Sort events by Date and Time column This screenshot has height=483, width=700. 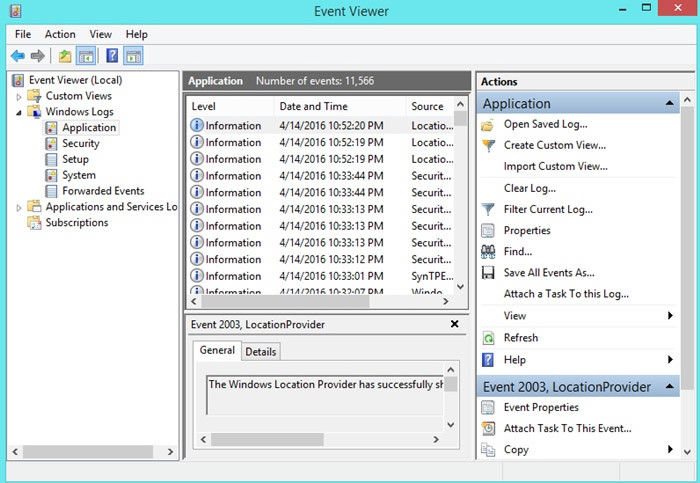pyautogui.click(x=314, y=106)
